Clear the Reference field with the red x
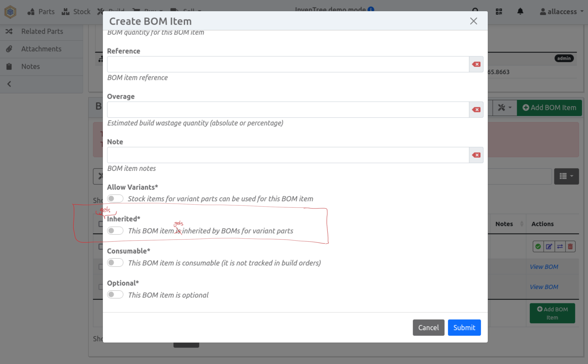Image resolution: width=588 pixels, height=364 pixels. coord(476,64)
